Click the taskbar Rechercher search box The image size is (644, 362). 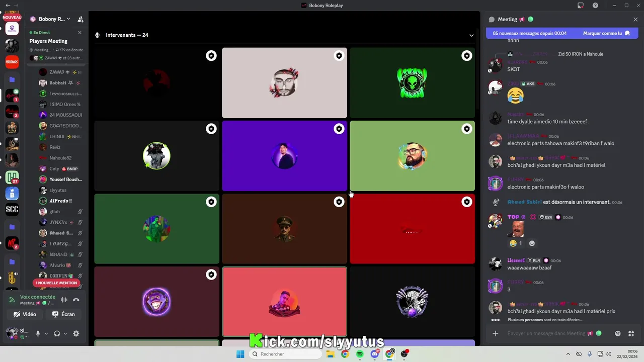(286, 354)
